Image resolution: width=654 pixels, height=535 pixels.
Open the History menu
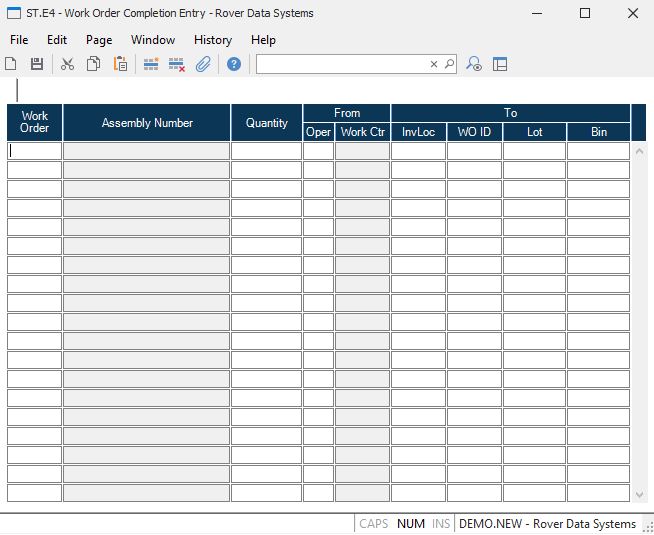click(213, 40)
